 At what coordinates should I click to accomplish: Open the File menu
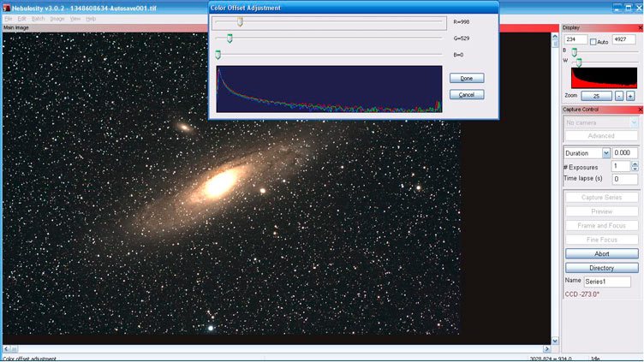[9, 18]
